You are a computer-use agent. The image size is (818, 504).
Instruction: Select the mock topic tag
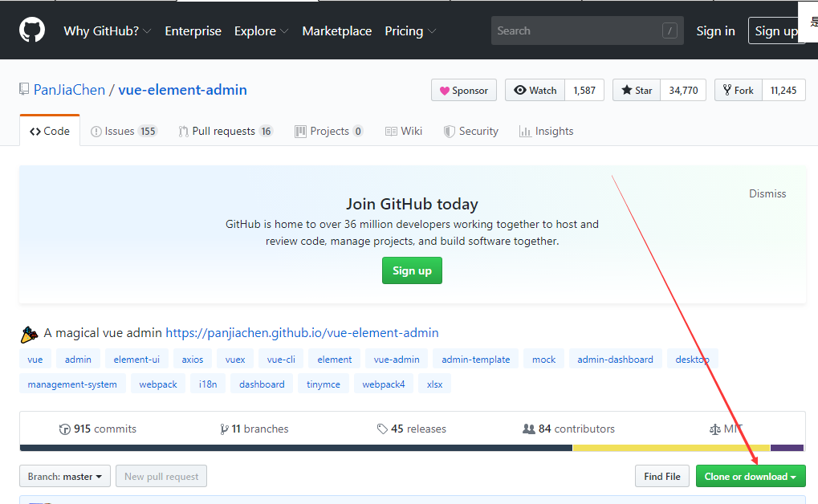click(x=543, y=360)
